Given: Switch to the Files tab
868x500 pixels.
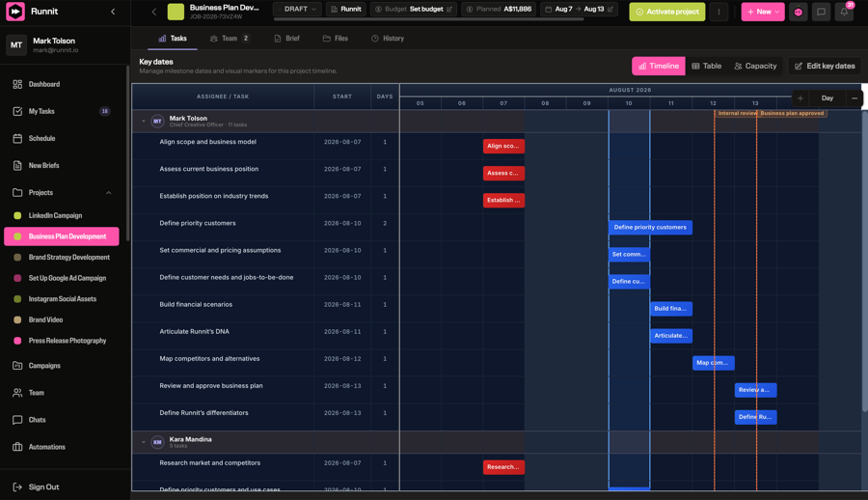Looking at the screenshot, I should pyautogui.click(x=336, y=39).
